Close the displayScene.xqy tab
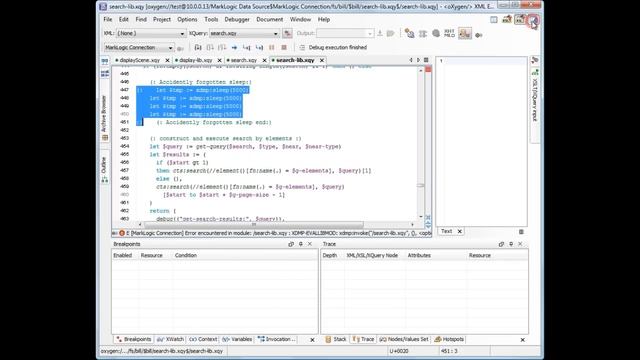 pos(167,60)
